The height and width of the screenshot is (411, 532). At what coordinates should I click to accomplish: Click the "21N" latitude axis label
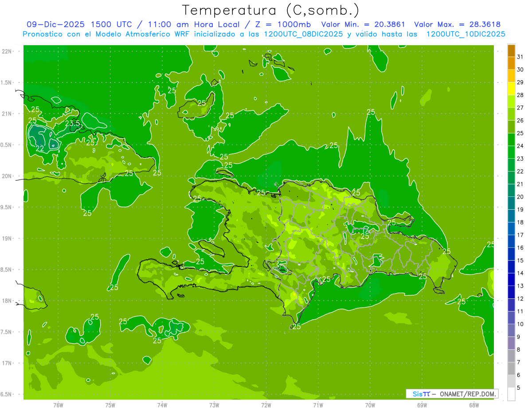(7, 114)
